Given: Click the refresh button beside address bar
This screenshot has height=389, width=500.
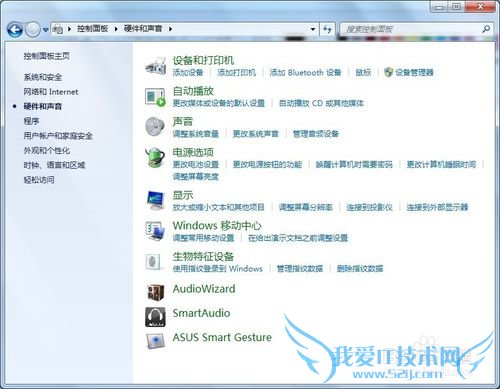Looking at the screenshot, I should (x=327, y=29).
